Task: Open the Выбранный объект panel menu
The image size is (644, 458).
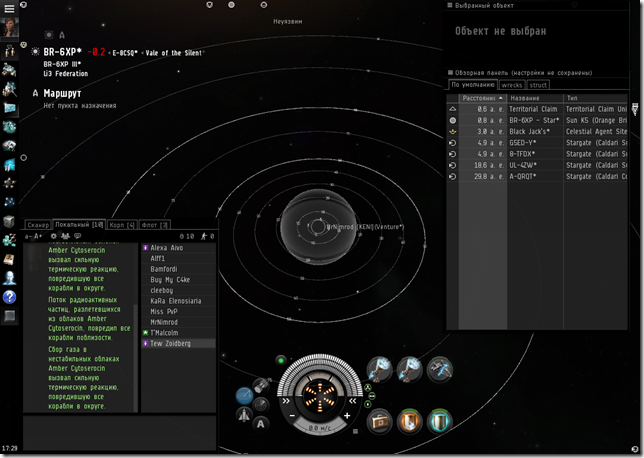Action: (450, 5)
